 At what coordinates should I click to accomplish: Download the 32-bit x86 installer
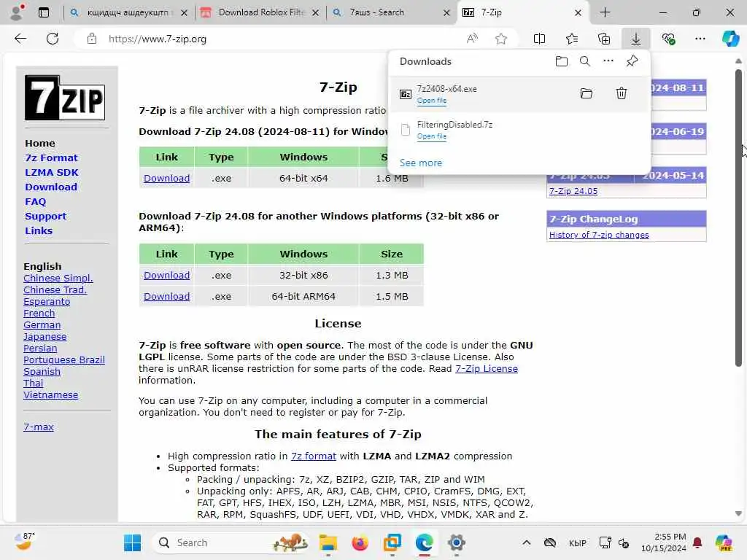point(167,275)
